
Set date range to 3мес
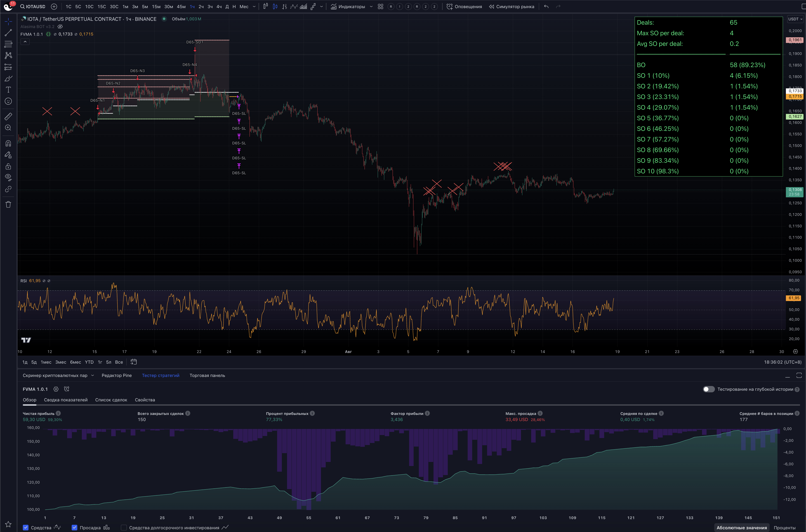(61, 362)
